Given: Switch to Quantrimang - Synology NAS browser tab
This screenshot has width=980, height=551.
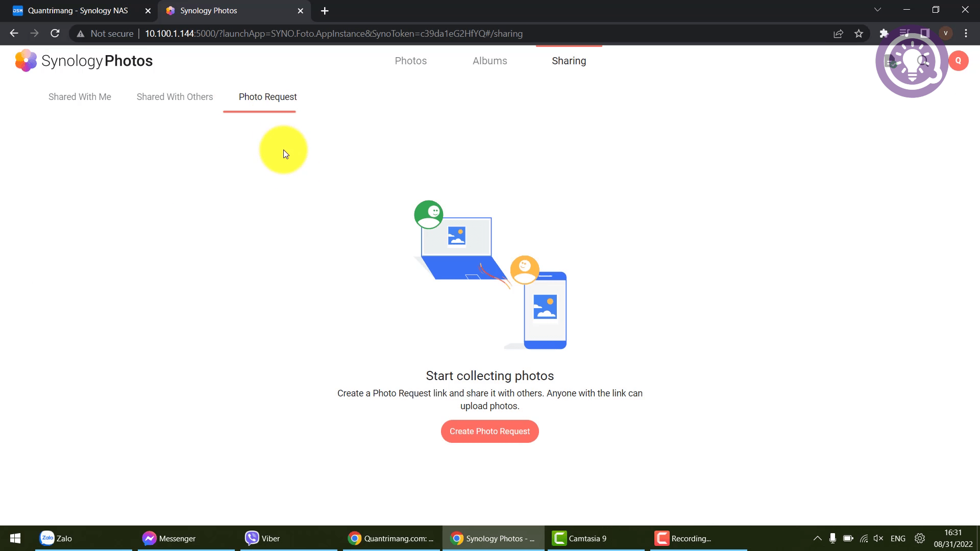Looking at the screenshot, I should pos(78,11).
